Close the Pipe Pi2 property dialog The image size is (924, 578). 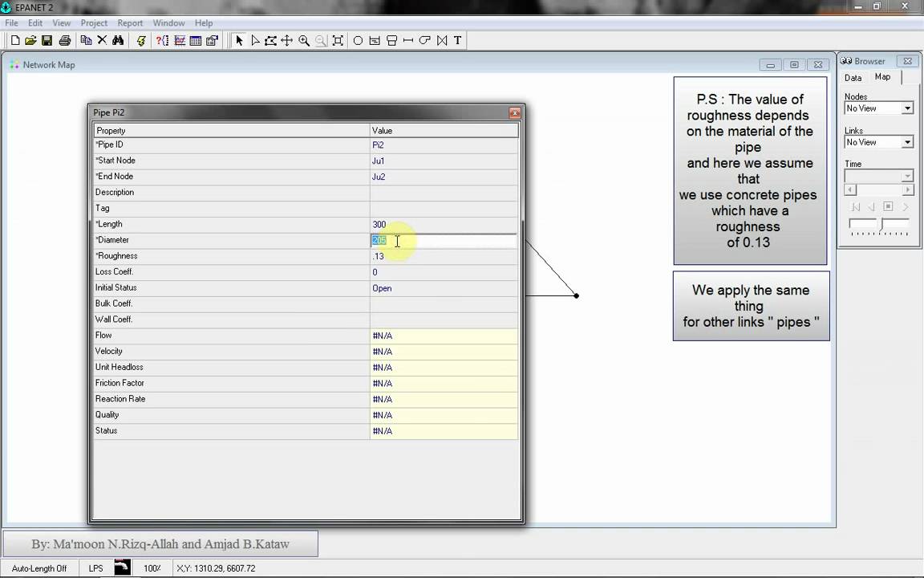click(514, 112)
